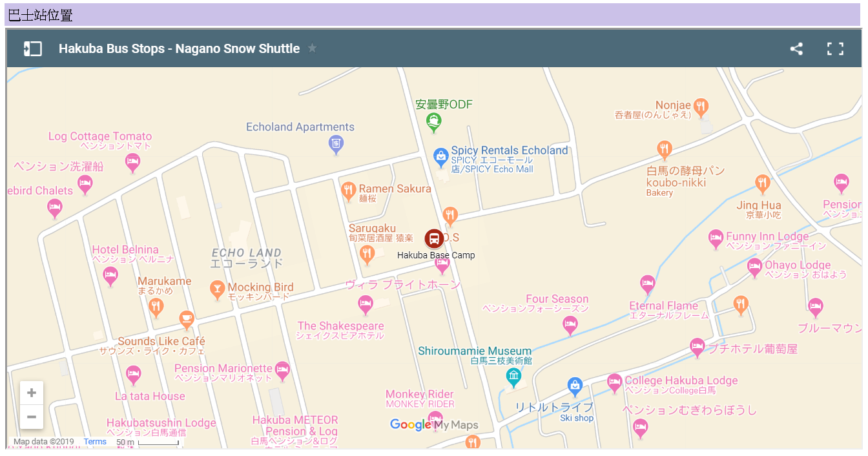Select the Mocking Bird cocktail bar pin

pos(218,289)
